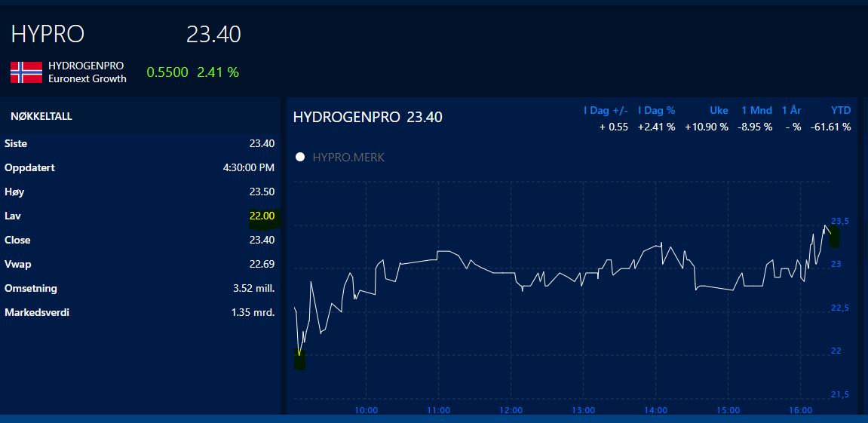Click the 23,5 price axis label
The image size is (868, 423).
[x=840, y=221]
